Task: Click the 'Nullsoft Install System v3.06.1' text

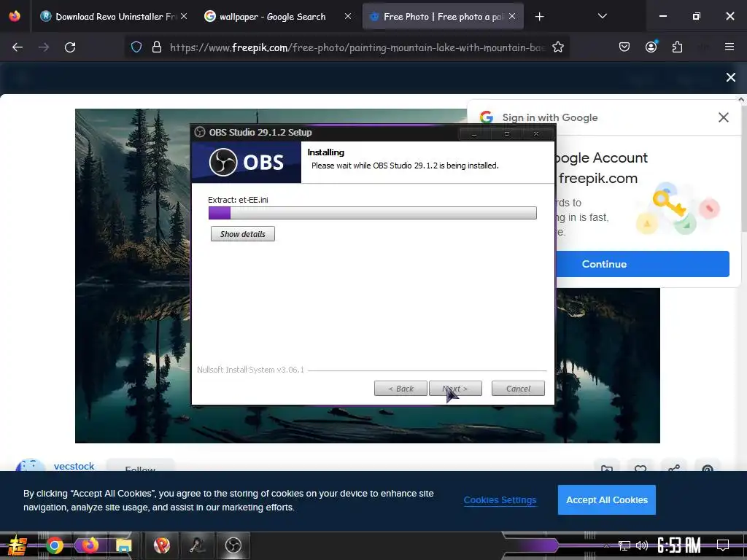Action: pos(251,370)
